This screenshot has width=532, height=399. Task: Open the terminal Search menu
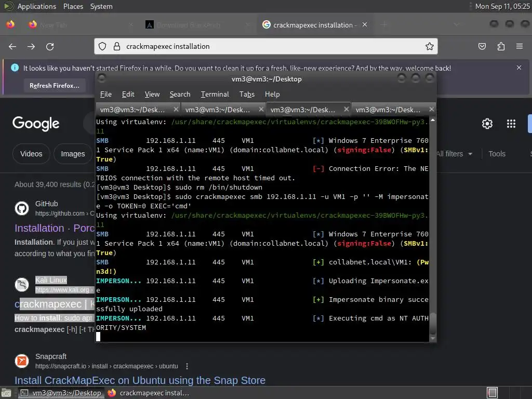tap(180, 95)
